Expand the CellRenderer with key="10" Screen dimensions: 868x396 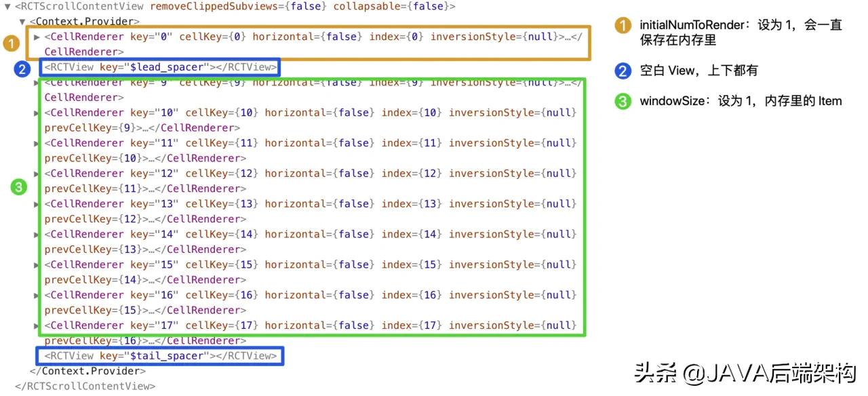[36, 113]
